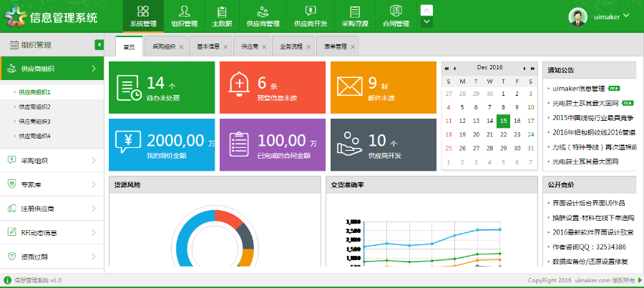Expand the 注册供应商 chevron

click(x=94, y=209)
